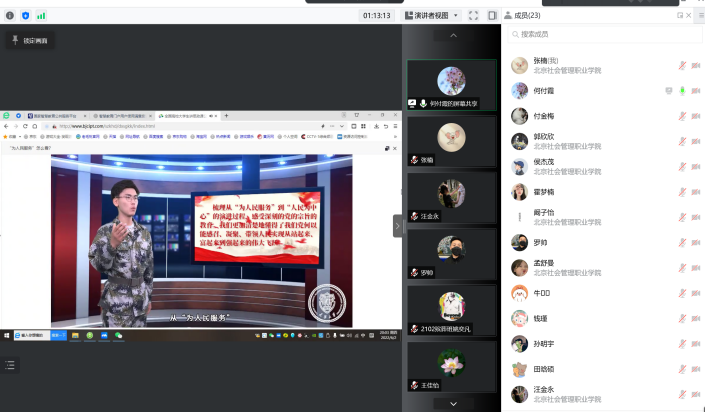Select member 田晗硕 in the list
Screen dimensions: 705x412
(605, 369)
